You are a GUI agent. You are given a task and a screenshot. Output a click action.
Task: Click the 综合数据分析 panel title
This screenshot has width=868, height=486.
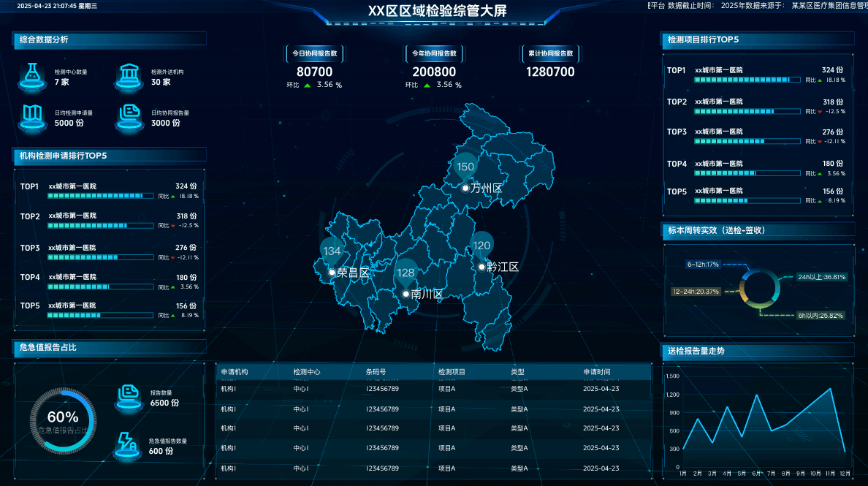(45, 39)
